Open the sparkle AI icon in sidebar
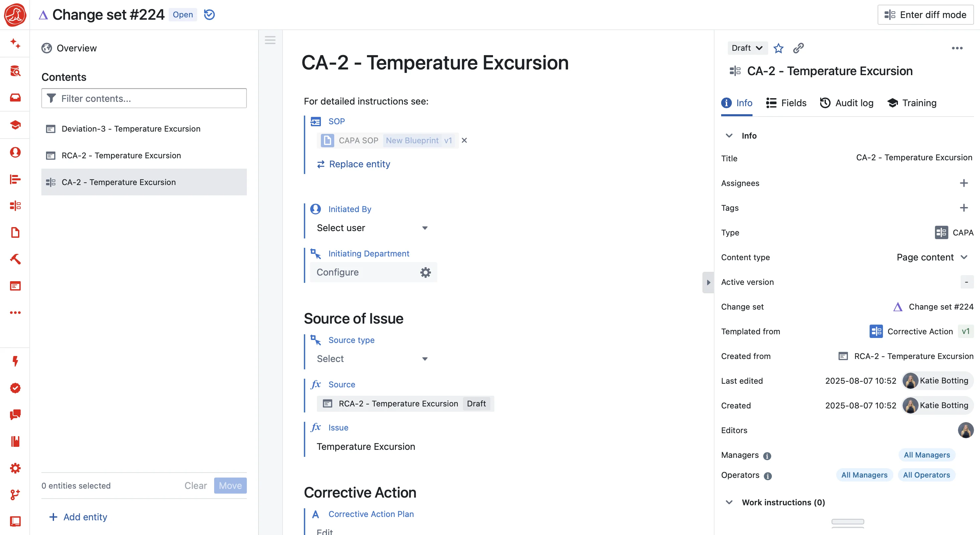 [x=15, y=43]
